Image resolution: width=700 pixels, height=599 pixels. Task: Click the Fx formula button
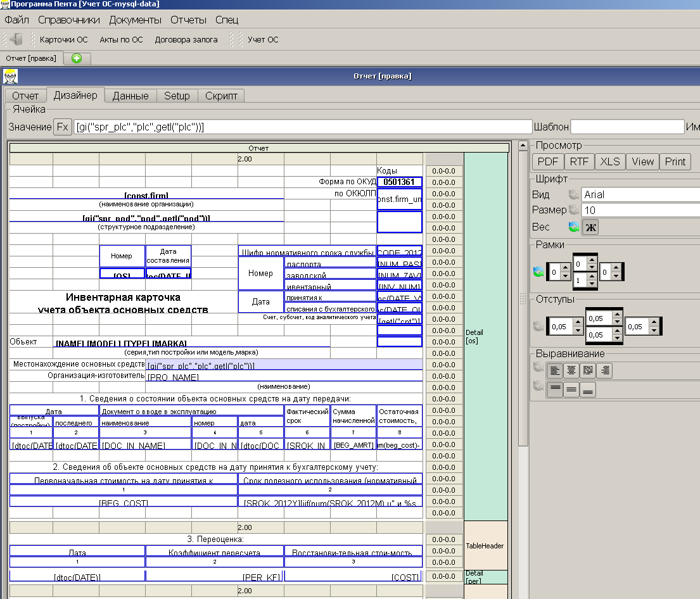coord(62,127)
